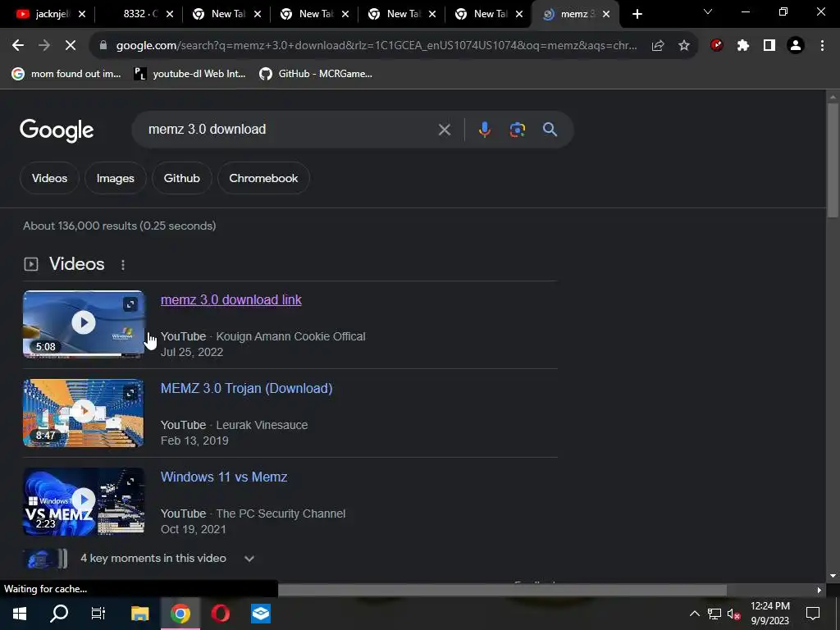Click the forward navigation arrow

[44, 46]
